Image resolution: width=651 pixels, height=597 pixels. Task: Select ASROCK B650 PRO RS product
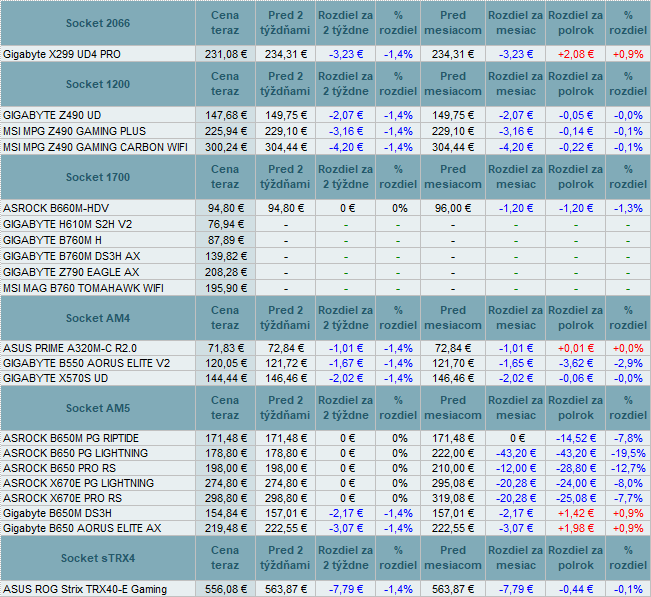point(59,468)
